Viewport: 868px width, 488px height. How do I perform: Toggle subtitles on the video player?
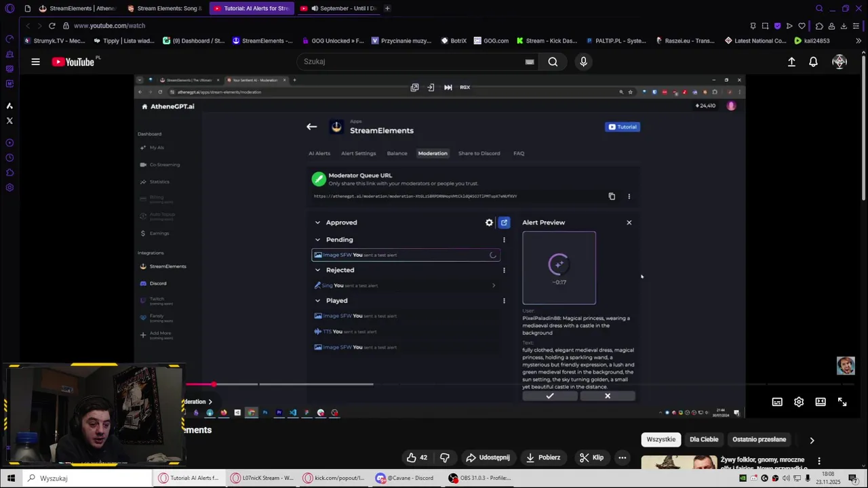tap(777, 402)
